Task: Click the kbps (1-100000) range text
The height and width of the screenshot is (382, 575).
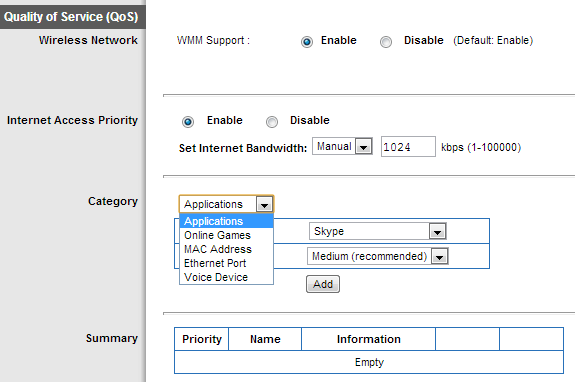Action: click(481, 147)
